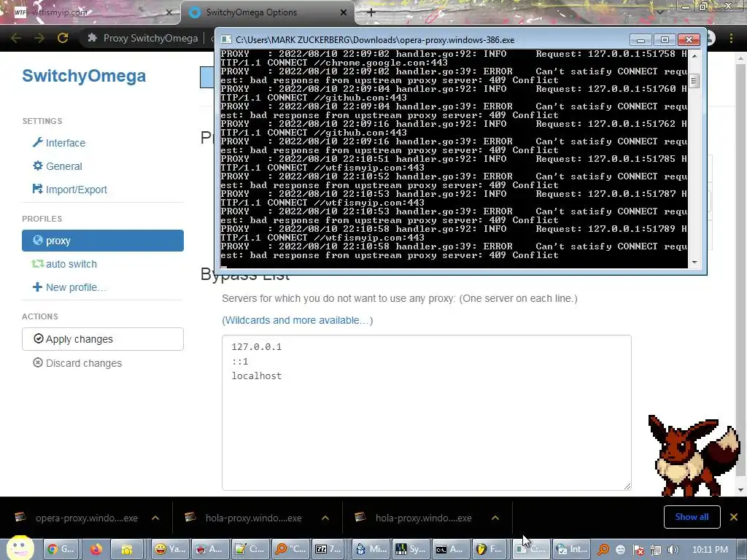
Task: Click the extension puzzle icon in address bar
Action: tap(93, 38)
